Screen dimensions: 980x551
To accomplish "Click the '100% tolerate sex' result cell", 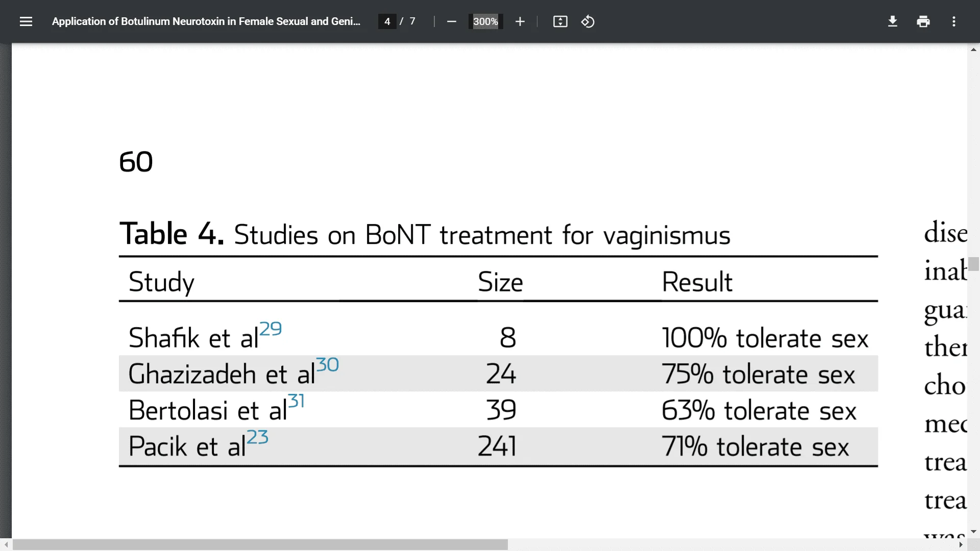I will (765, 338).
